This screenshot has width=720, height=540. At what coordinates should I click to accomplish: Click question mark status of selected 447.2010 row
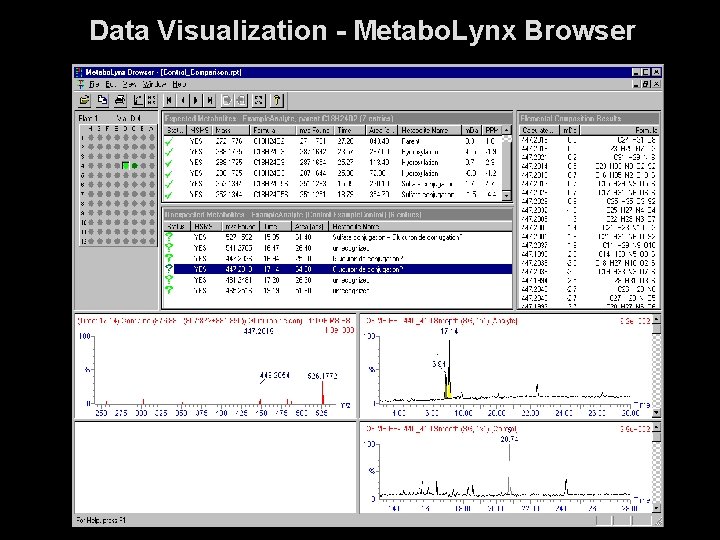pyautogui.click(x=169, y=269)
